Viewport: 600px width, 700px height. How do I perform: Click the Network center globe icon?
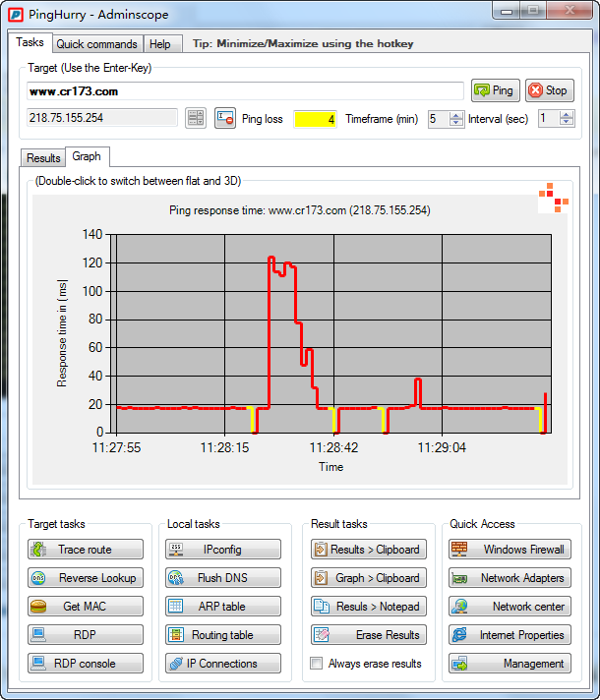coord(459,607)
